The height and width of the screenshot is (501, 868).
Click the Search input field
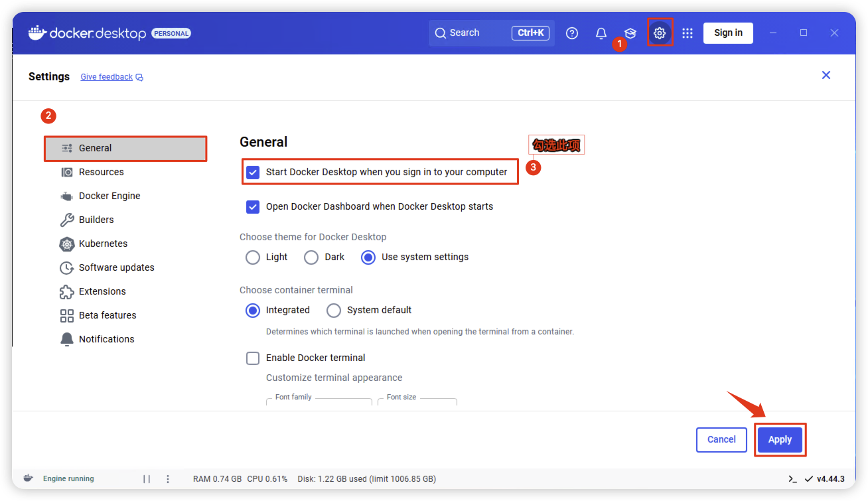492,33
